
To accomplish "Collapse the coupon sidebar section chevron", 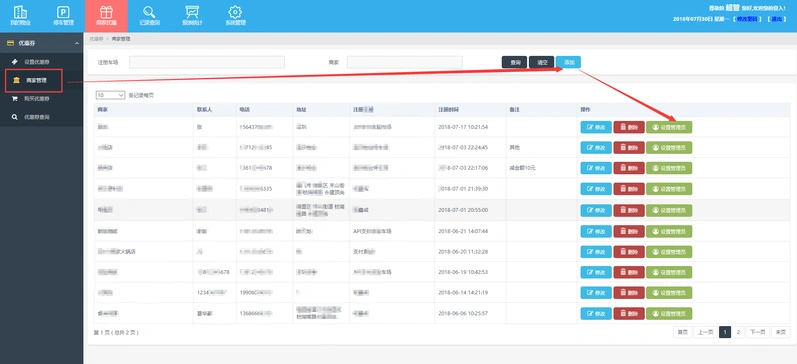I will click(x=77, y=44).
